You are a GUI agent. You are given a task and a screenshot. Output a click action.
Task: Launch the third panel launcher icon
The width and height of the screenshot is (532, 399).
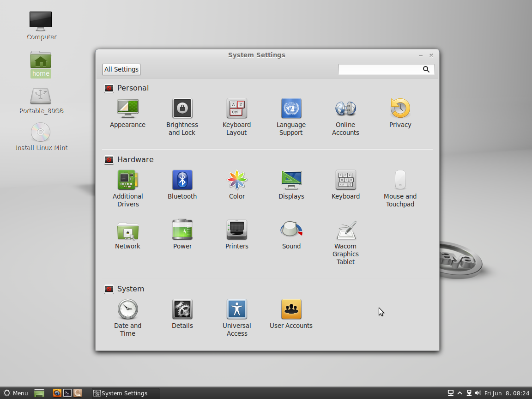78,393
